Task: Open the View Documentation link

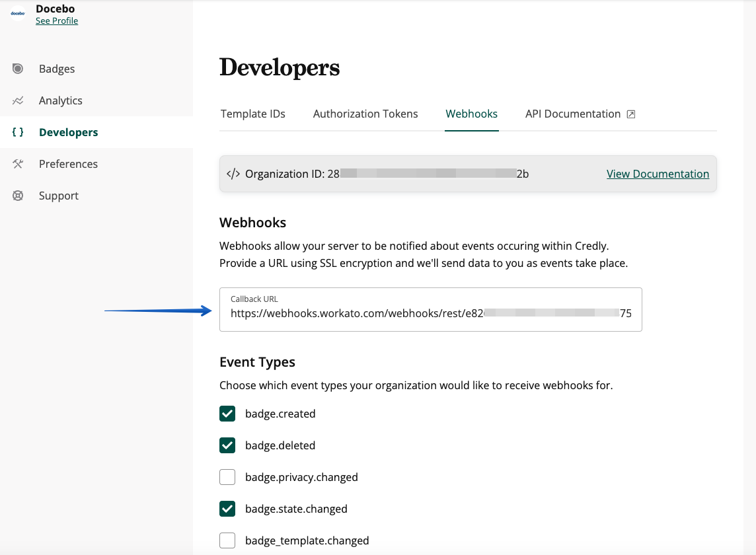Action: (x=658, y=174)
